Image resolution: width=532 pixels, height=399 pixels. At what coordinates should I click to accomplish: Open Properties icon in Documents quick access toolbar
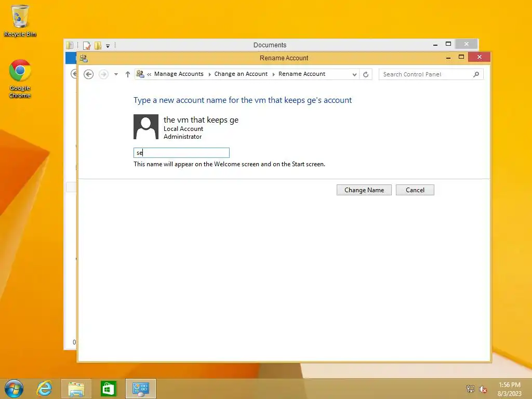pyautogui.click(x=87, y=46)
